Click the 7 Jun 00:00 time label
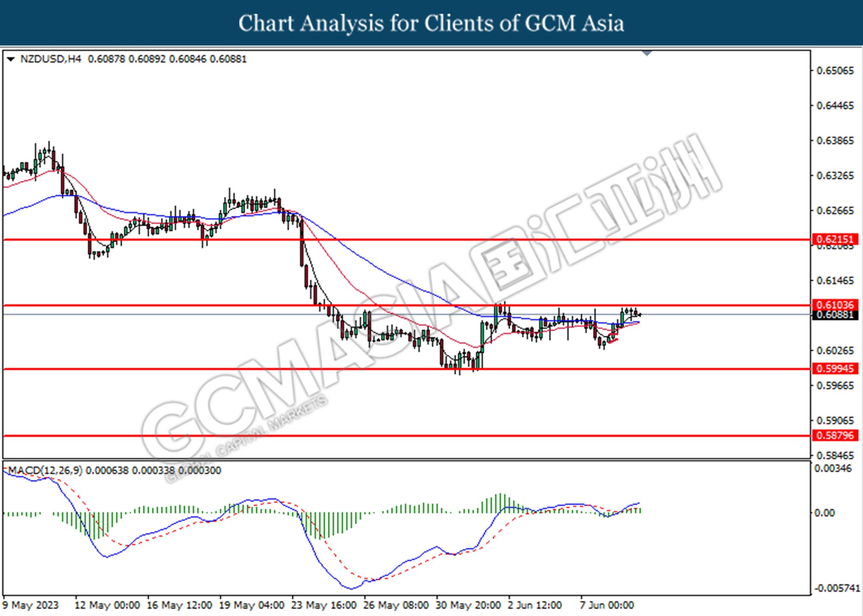Viewport: 863px width, 616px height. click(607, 605)
